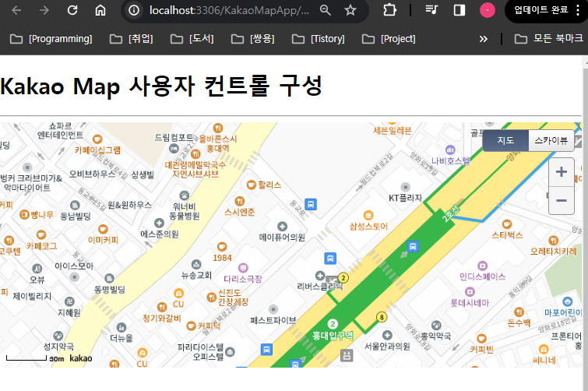The image size is (588, 391).
Task: Click the 패스트파이브 label
Action: point(273,320)
